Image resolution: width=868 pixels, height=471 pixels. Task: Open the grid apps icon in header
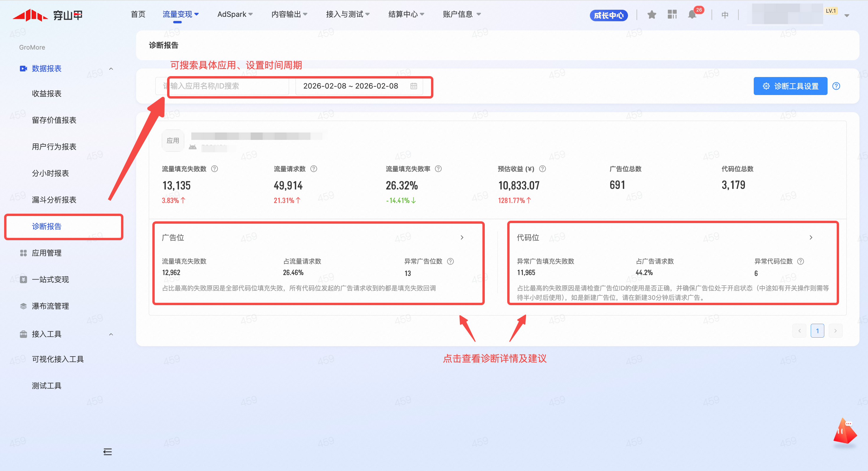click(x=672, y=14)
